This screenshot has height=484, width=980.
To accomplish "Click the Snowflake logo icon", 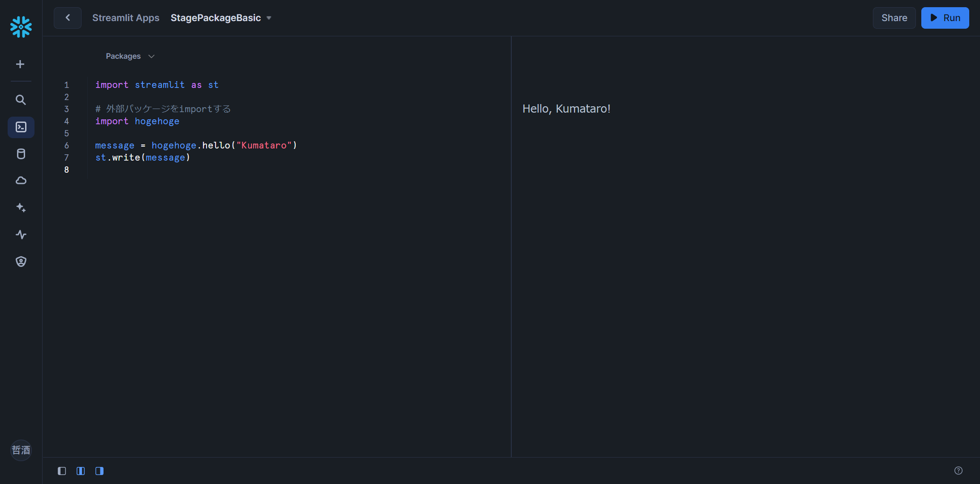I will pyautogui.click(x=21, y=27).
